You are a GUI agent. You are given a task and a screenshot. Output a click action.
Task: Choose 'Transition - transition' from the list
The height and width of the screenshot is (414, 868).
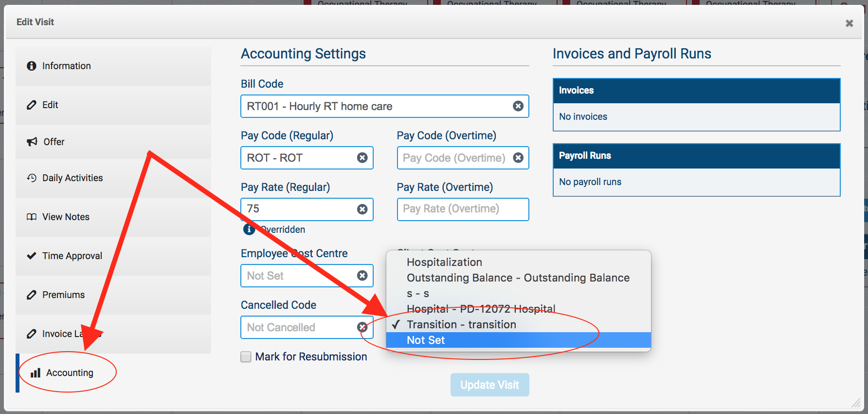pyautogui.click(x=461, y=325)
